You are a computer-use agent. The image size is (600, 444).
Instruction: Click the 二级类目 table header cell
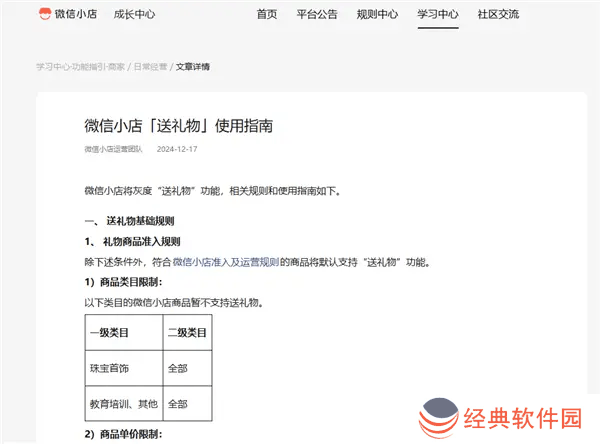coord(186,332)
